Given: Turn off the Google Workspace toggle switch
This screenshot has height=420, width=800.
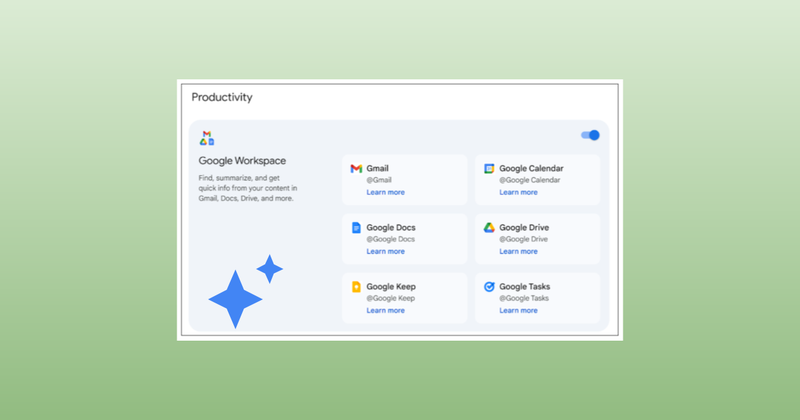Looking at the screenshot, I should [590, 135].
